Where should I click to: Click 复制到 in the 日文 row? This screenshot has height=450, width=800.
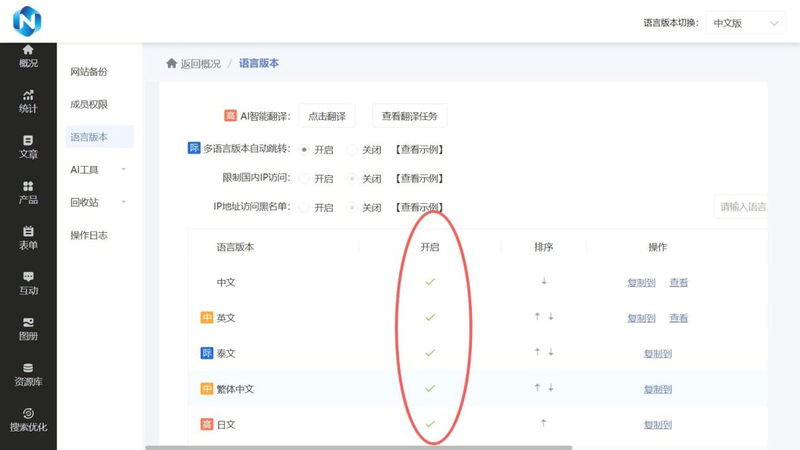658,424
